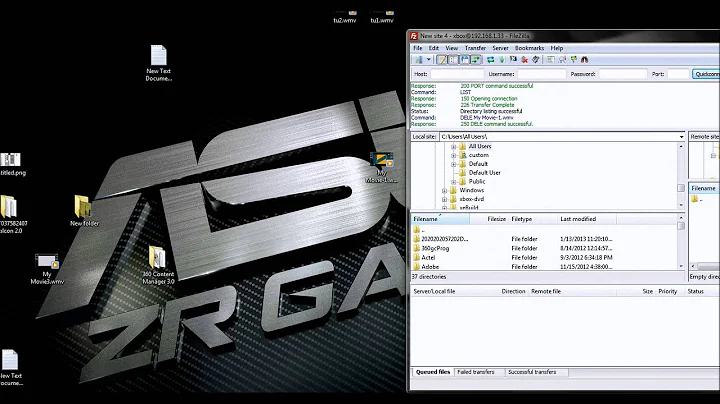Sort local list by Filetype column

(533, 219)
